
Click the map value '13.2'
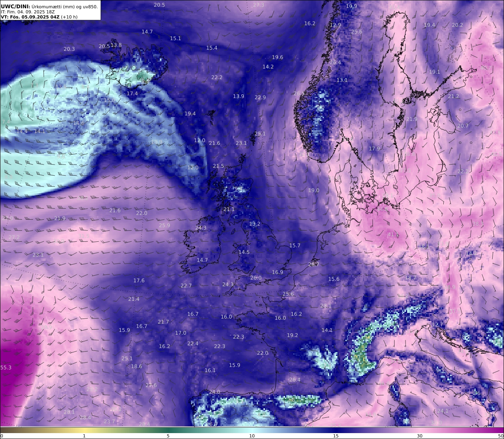click(255, 224)
